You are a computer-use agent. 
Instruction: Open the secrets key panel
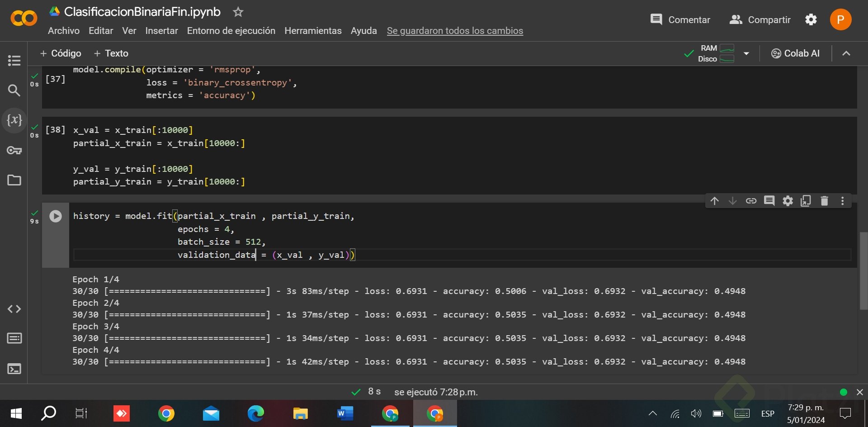14,150
